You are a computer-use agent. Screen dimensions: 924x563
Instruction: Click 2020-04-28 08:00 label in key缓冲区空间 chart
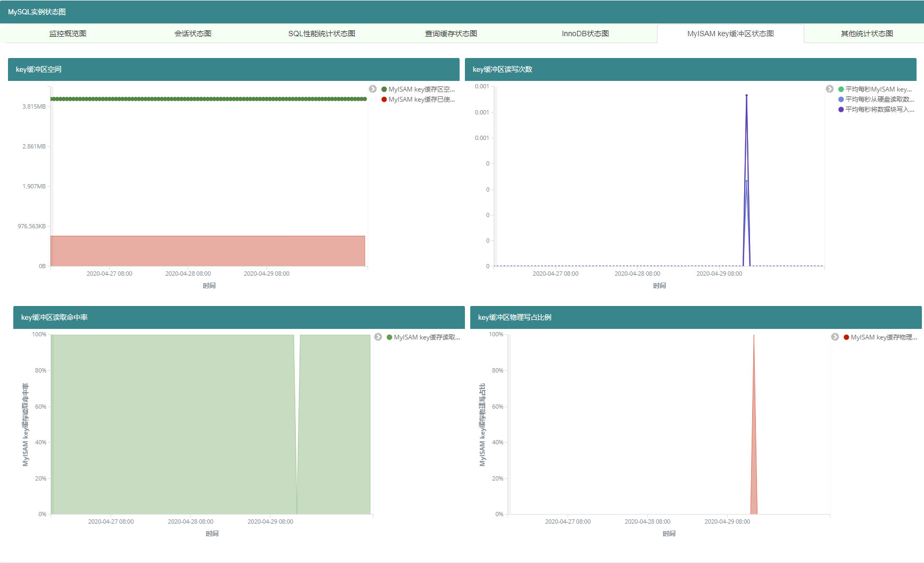(x=188, y=274)
